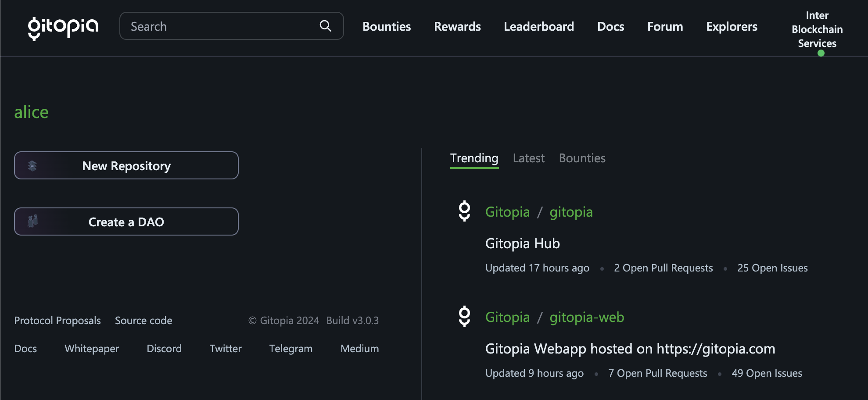Switch to the Bounties feed tab

tap(582, 158)
